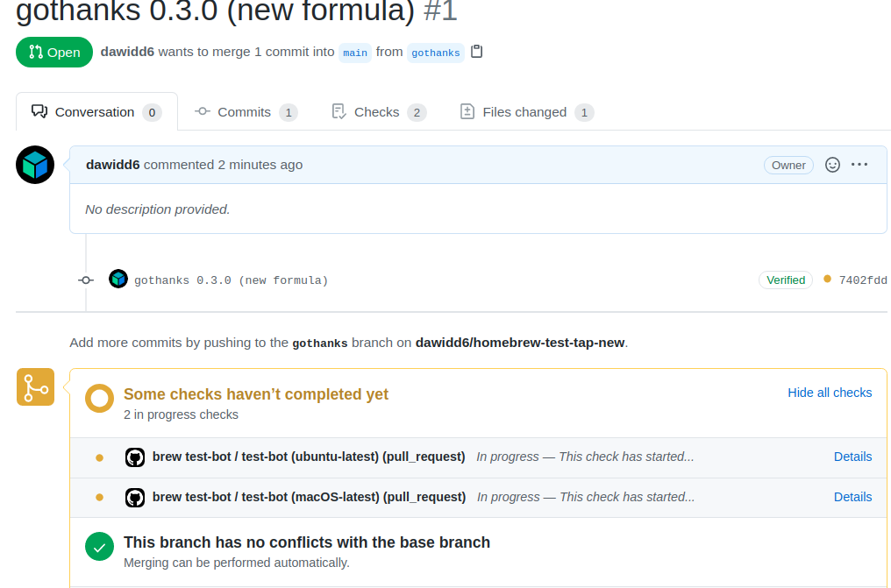Click the GitHub octocat icon for ubuntu-latest check
891x588 pixels.
[135, 457]
